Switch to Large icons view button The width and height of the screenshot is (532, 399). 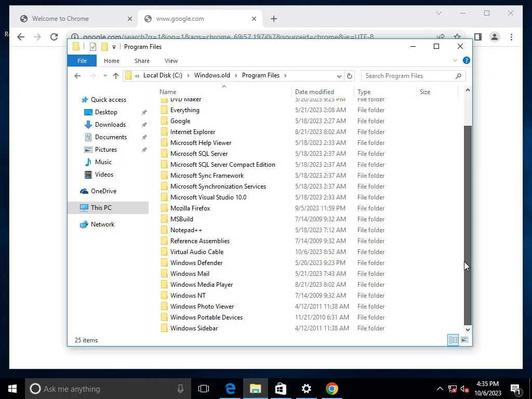(464, 340)
